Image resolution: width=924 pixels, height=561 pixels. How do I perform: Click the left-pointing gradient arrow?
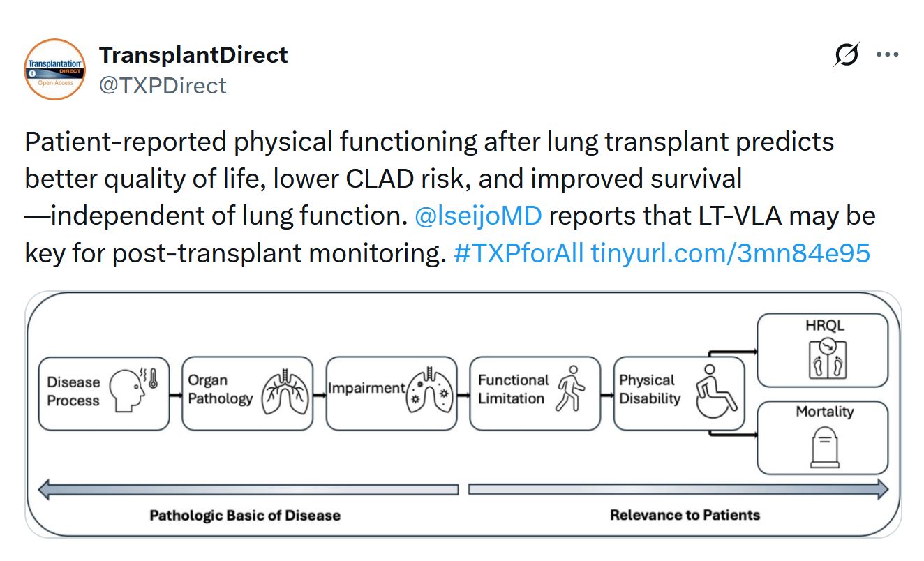coord(248,489)
